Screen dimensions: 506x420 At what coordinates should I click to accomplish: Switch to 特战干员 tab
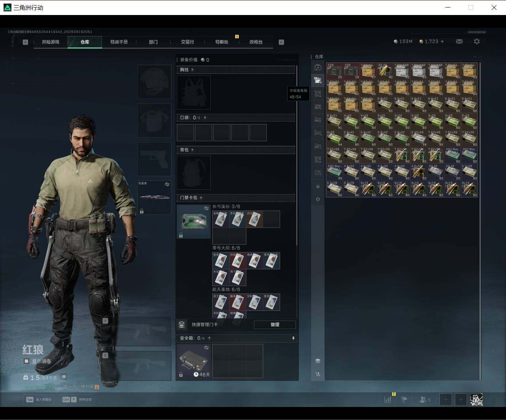[119, 42]
